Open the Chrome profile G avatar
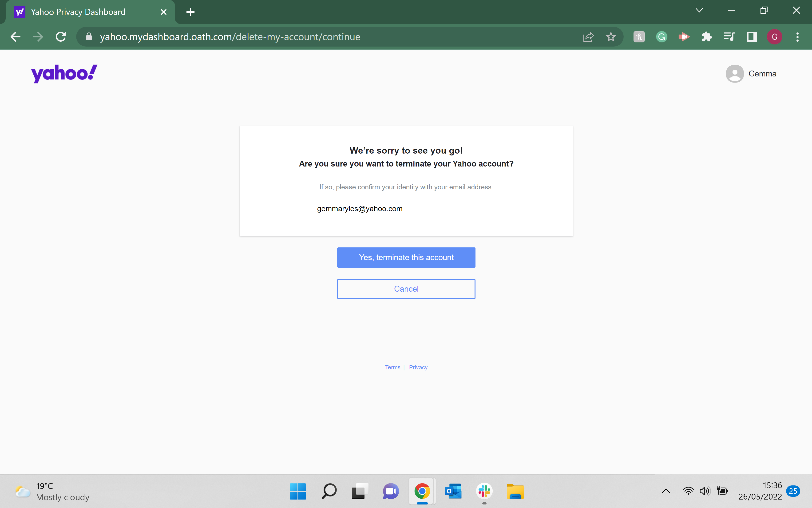 coord(774,37)
